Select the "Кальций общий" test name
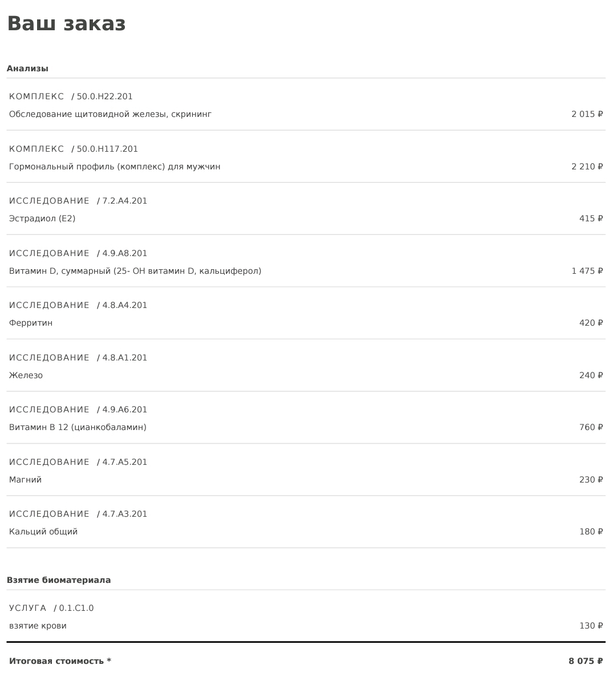 (43, 532)
